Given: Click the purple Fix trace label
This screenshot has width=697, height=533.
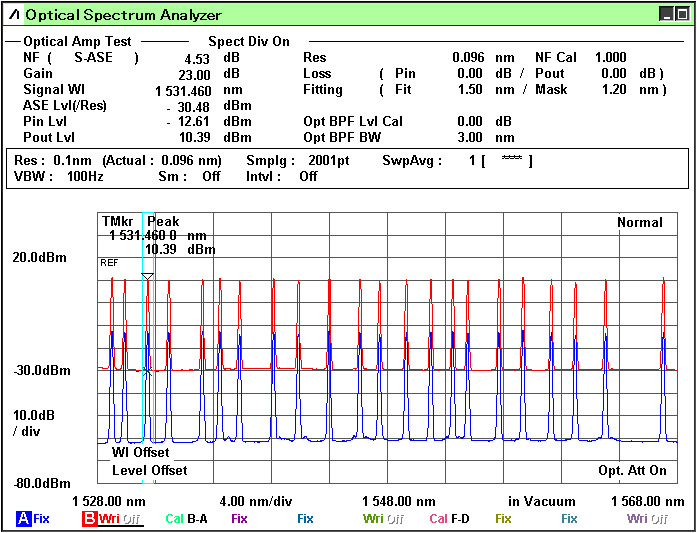Looking at the screenshot, I should (x=239, y=518).
